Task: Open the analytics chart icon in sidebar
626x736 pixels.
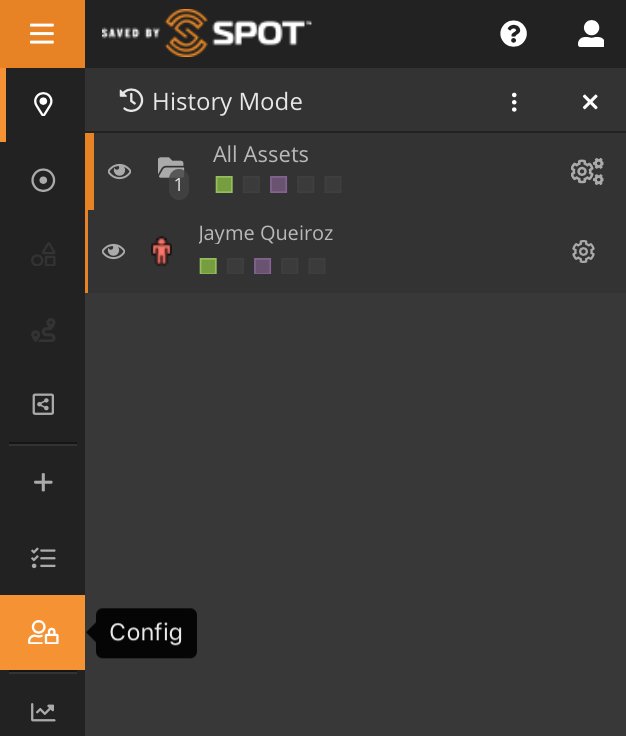Action: [x=43, y=712]
